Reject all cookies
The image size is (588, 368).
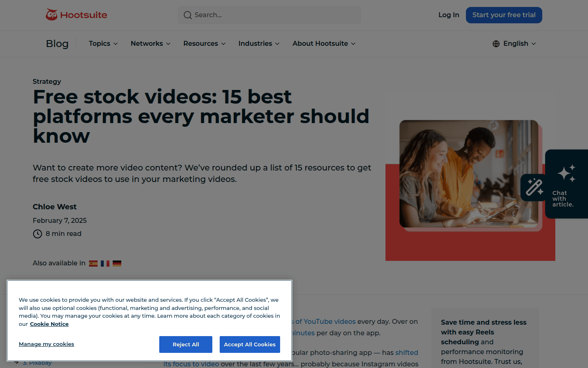point(186,344)
